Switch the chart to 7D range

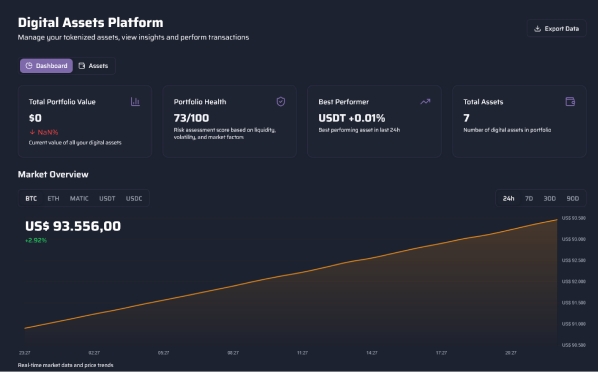click(x=529, y=198)
